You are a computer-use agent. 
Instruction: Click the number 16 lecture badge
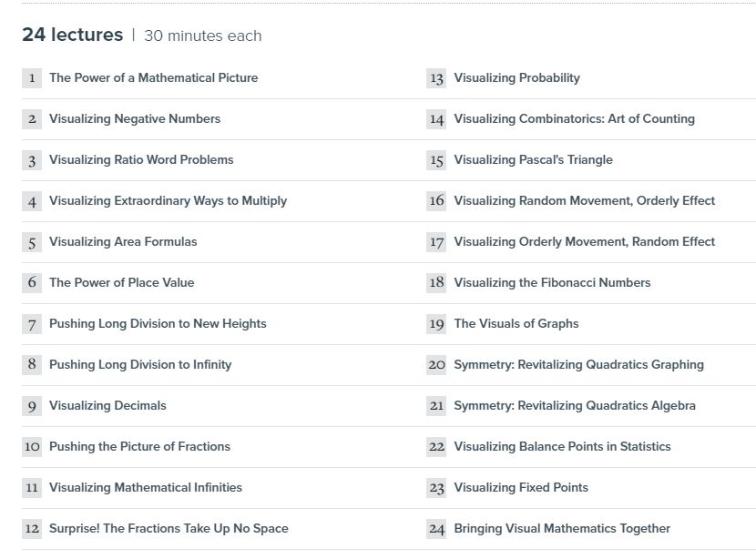click(x=436, y=201)
